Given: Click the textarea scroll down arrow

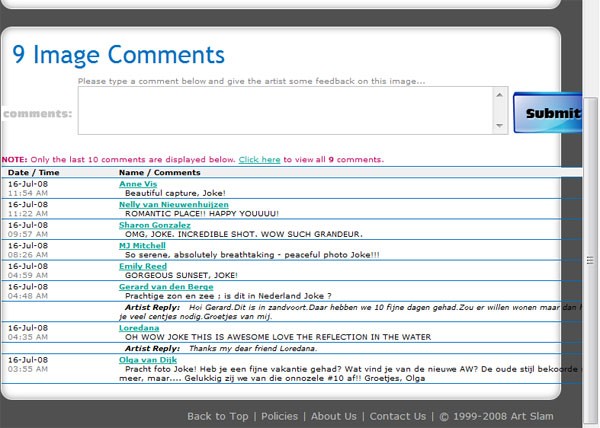Looking at the screenshot, I should [499, 125].
